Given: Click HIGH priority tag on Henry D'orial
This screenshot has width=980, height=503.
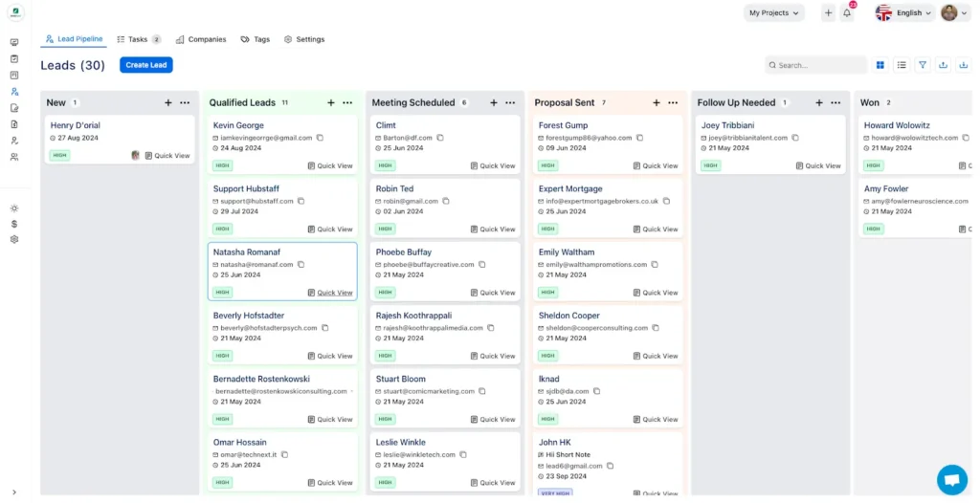Looking at the screenshot, I should 59,155.
